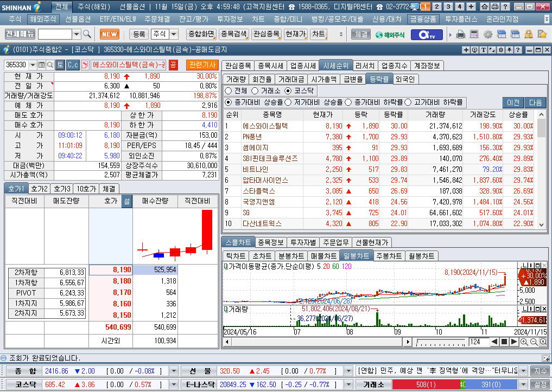The width and height of the screenshot is (552, 392).
Task: Switch to virtual screen 2
Action: pos(437,7)
